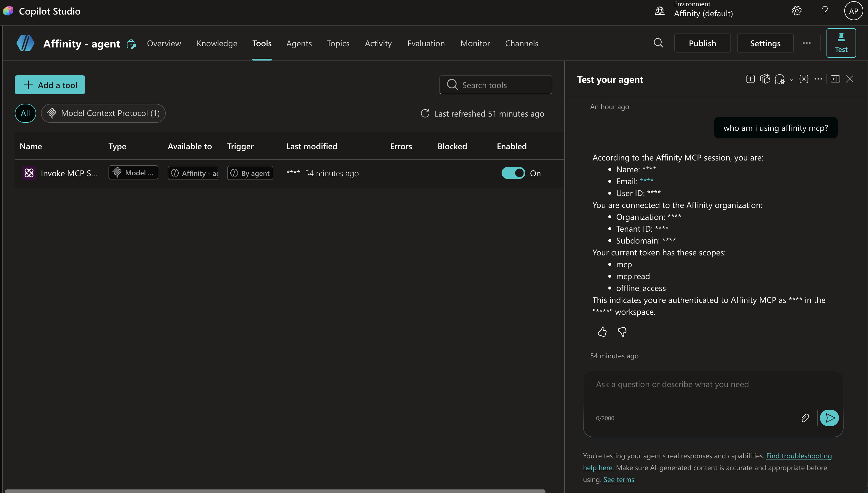Image resolution: width=868 pixels, height=493 pixels.
Task: Switch to the Overview tab
Action: 164,43
